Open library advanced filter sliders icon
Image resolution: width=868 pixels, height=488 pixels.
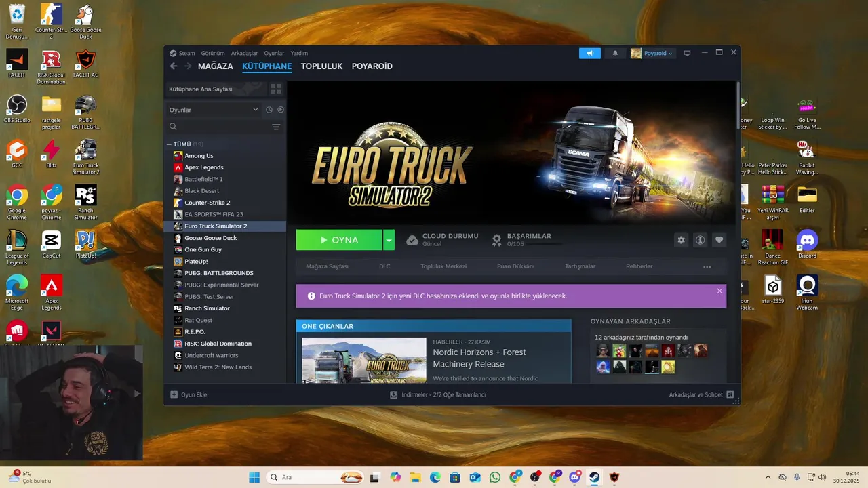276,127
